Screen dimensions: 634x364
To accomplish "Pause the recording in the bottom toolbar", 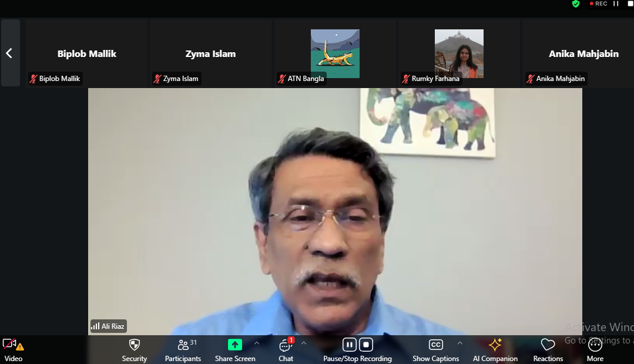I will coord(350,345).
